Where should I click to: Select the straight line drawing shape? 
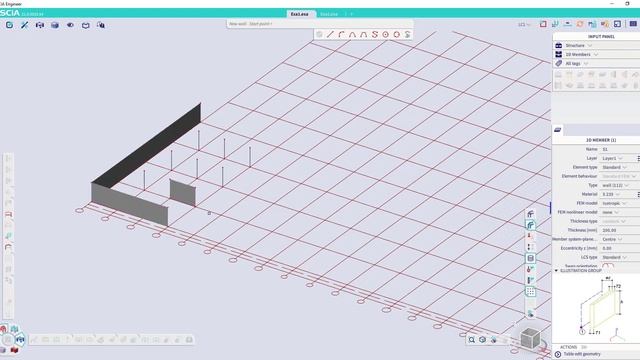(330, 35)
